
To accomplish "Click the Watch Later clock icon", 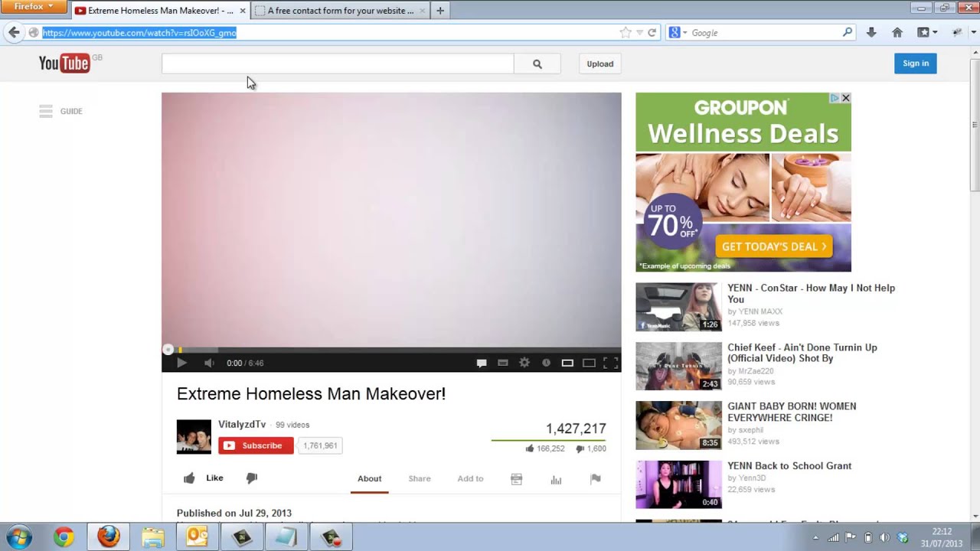I will (x=546, y=363).
